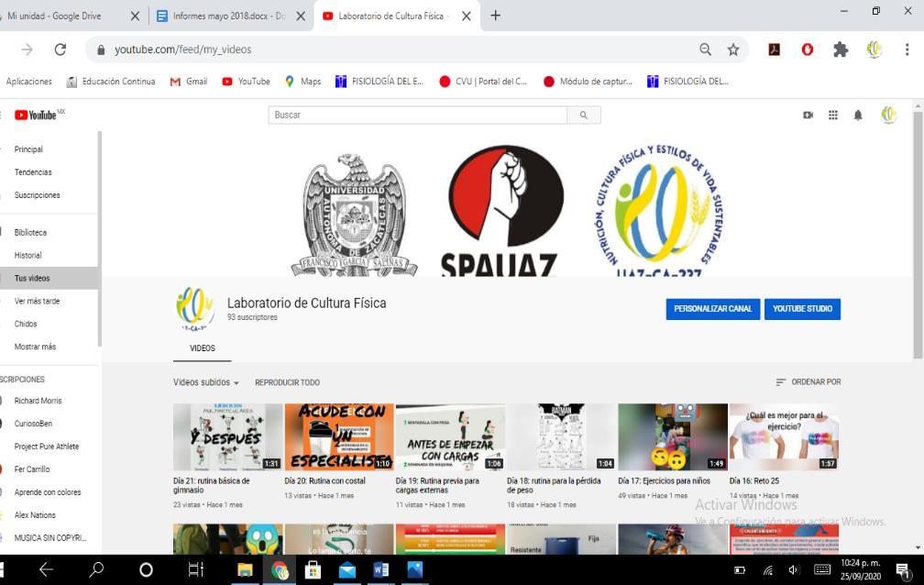Image resolution: width=924 pixels, height=585 pixels.
Task: Click the YouTube logo home icon
Action: click(x=36, y=115)
